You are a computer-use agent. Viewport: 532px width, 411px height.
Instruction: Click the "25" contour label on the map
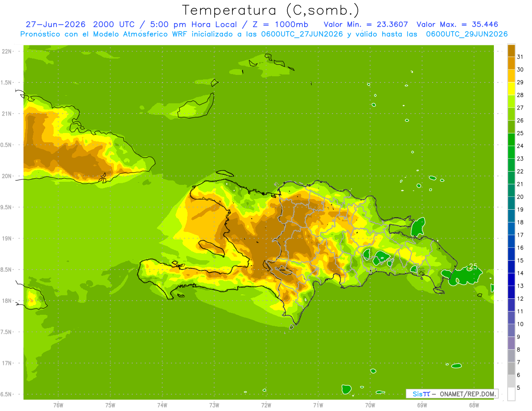(473, 266)
